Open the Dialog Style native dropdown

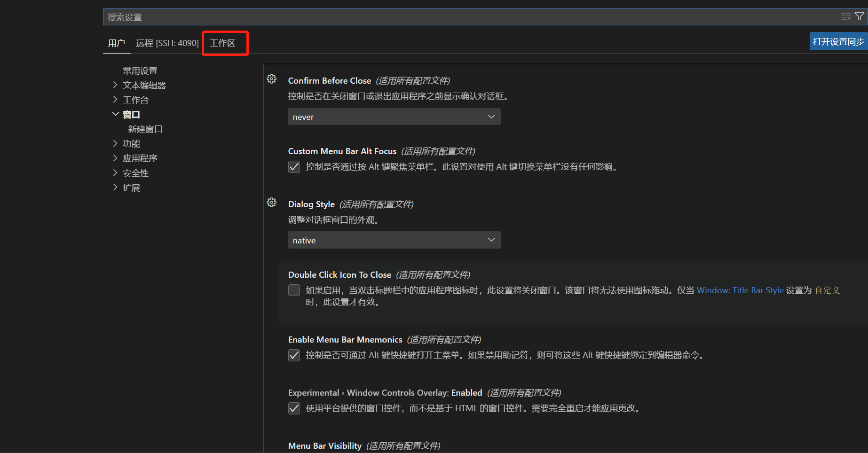394,240
